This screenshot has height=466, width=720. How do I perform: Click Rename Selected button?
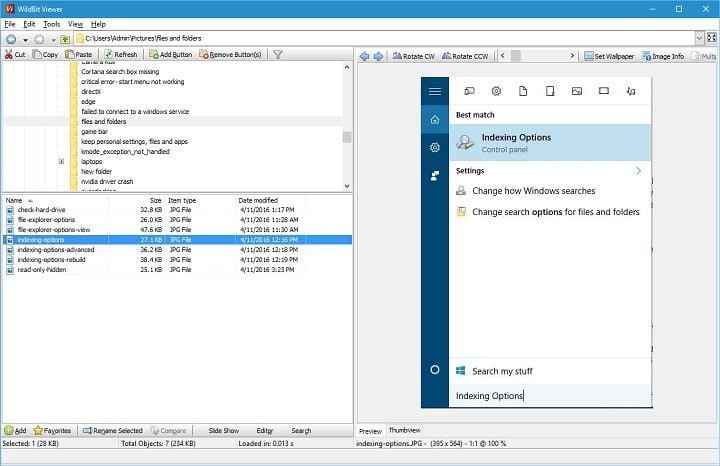click(113, 431)
